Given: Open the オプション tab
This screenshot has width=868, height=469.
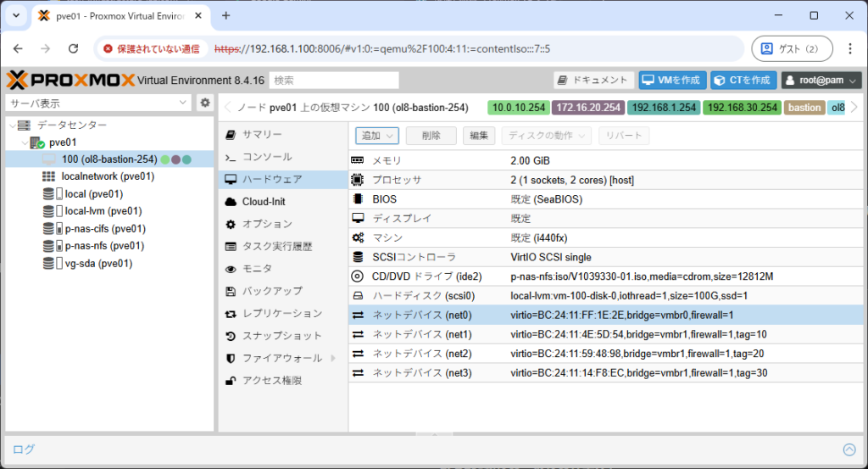Looking at the screenshot, I should 283,224.
